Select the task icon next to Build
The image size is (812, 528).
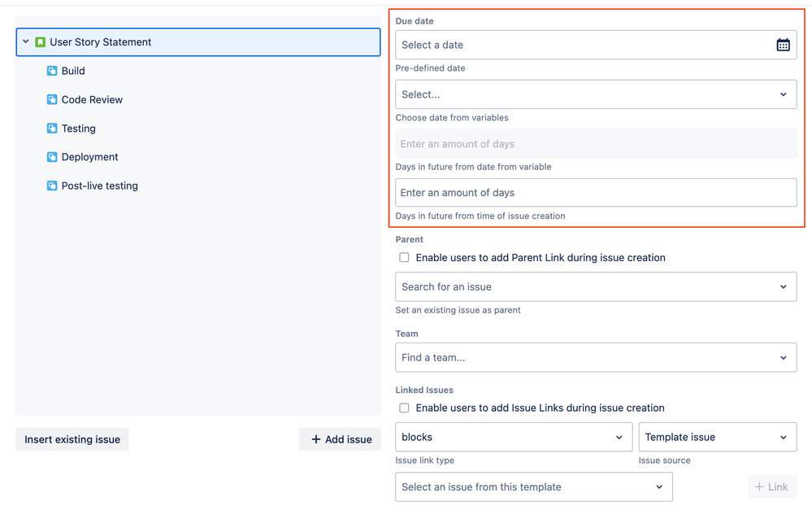pos(50,71)
